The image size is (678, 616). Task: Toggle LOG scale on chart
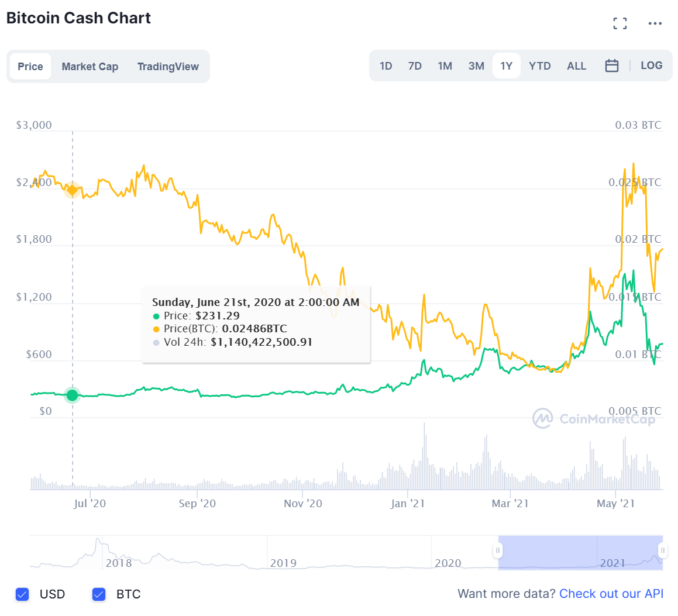coord(651,66)
